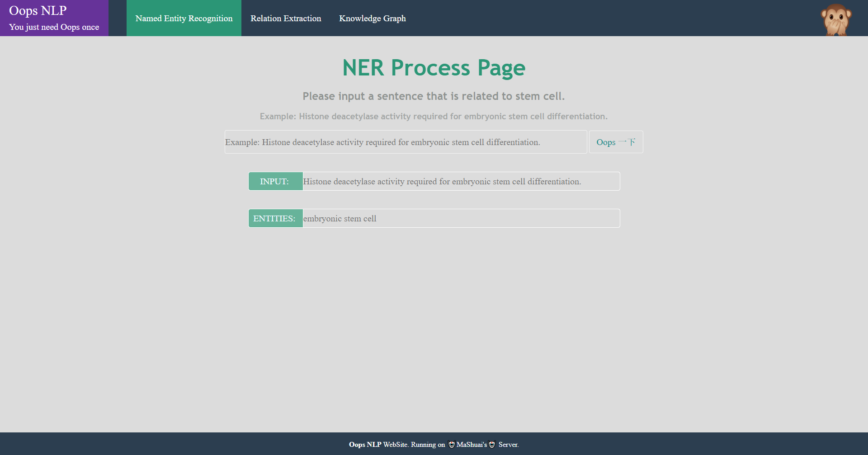Click the sentence input field
Screen dimensions: 868x455
pyautogui.click(x=406, y=142)
